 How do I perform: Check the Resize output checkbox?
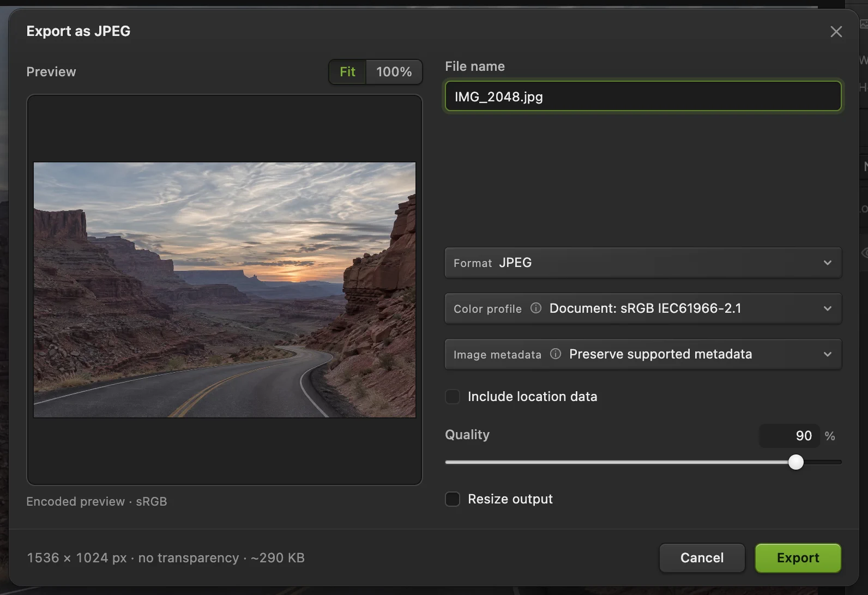click(453, 499)
